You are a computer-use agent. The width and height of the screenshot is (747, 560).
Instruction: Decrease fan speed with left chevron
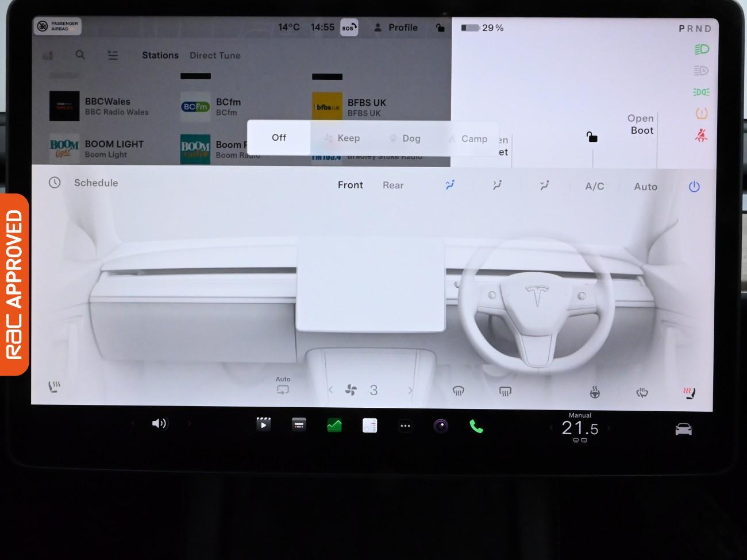coord(330,389)
